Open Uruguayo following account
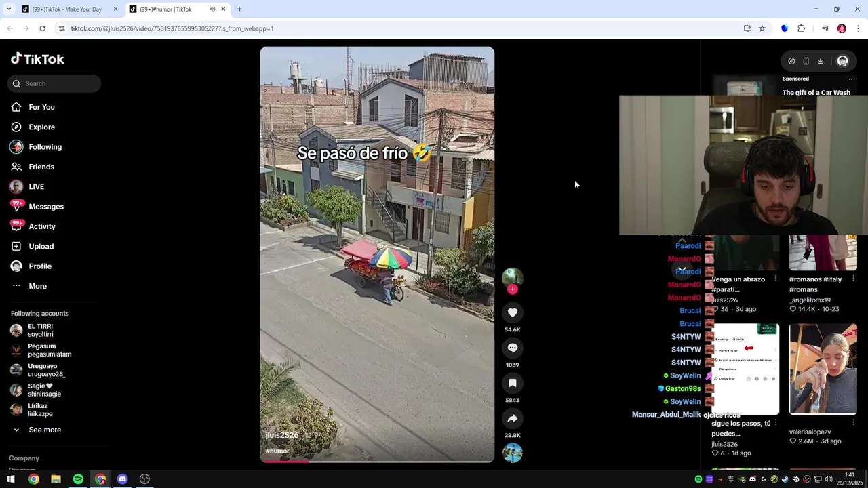Screen dimensions: 868x488 (41, 370)
